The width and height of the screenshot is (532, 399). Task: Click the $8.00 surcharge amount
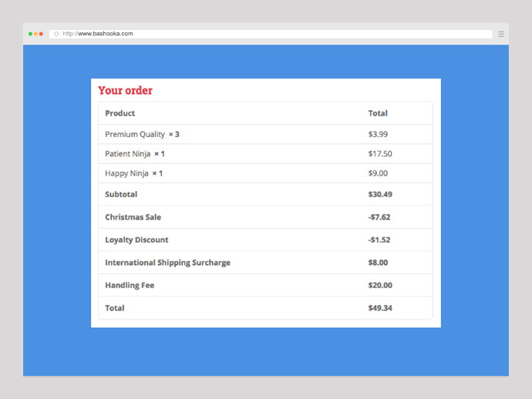378,263
